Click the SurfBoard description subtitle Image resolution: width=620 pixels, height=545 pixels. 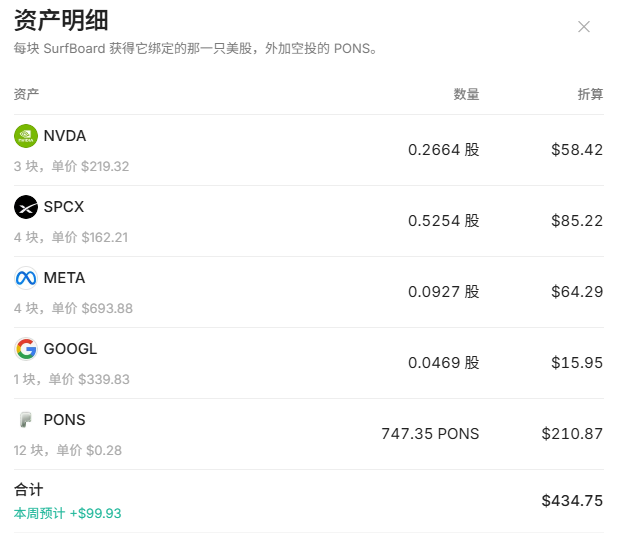pos(196,48)
